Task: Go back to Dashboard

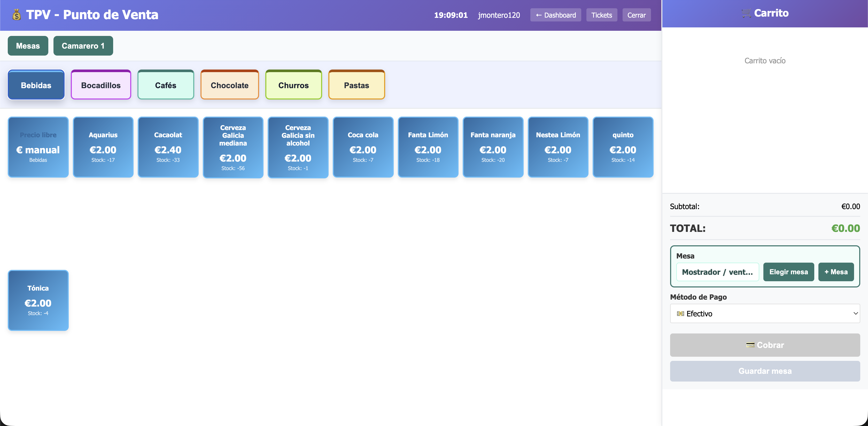Action: coord(555,15)
